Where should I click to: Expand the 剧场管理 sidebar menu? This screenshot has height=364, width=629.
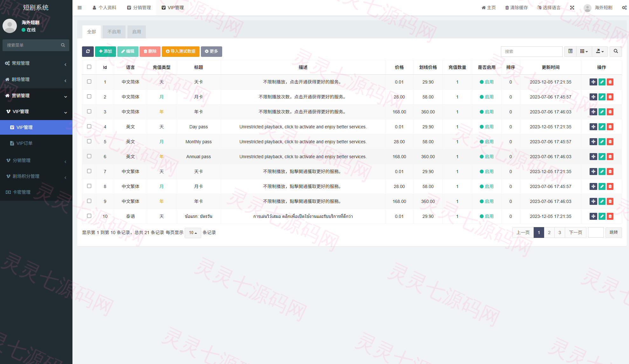tap(36, 79)
